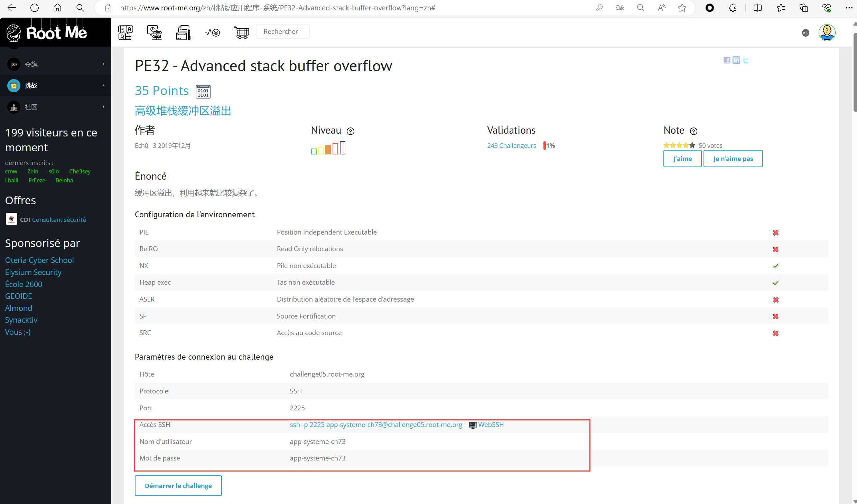Open Oteria Cyber School sponsor link
Screen dimensions: 857x504
click(39, 260)
